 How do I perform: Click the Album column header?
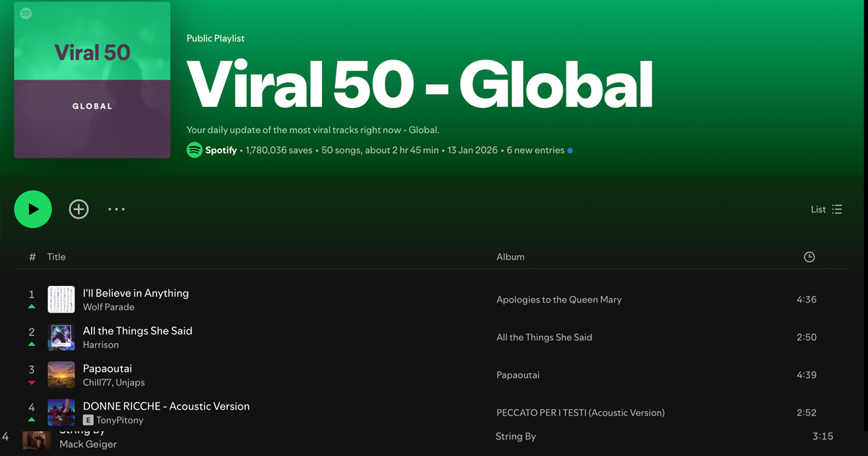tap(511, 257)
